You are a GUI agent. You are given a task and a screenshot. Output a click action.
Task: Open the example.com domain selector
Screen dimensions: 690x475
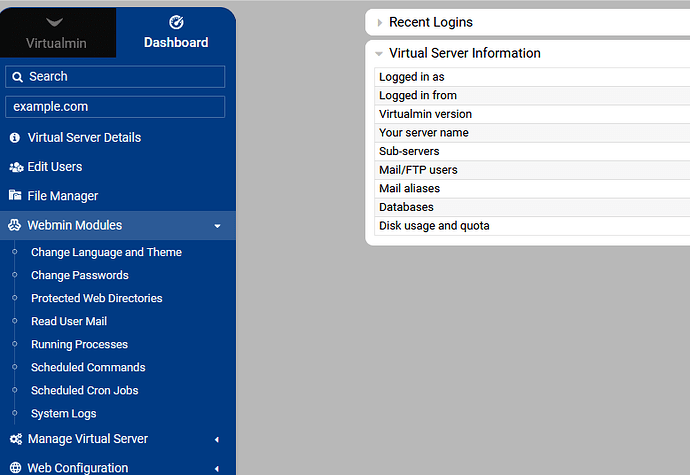coord(115,107)
